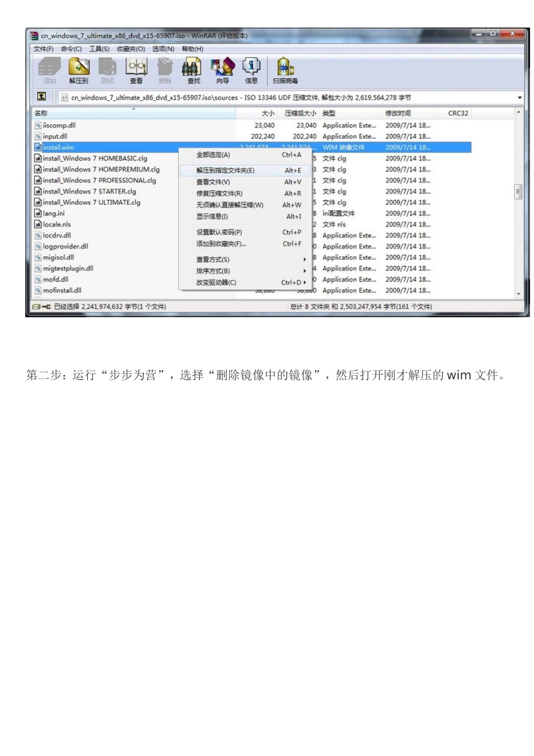
Task: Choose Extract without confirmation (无须确认直接解压缩)
Action: (245, 205)
